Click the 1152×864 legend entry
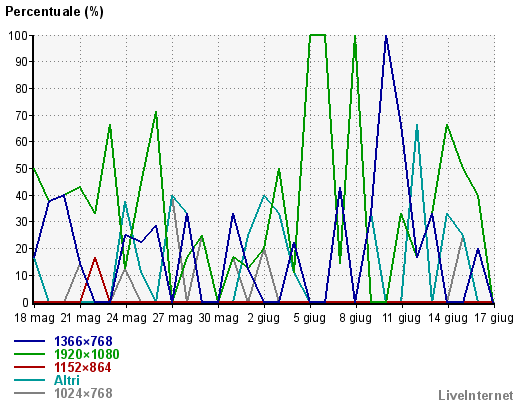This screenshot has width=520, height=405. point(83,367)
